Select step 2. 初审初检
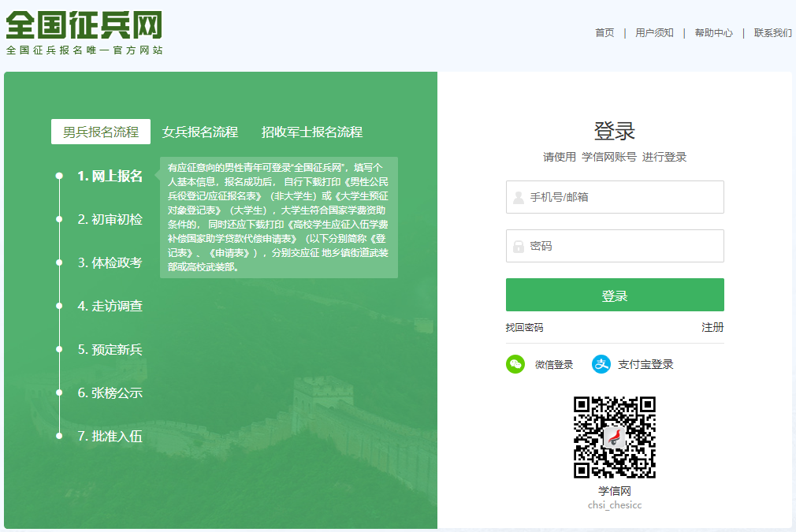Image resolution: width=796 pixels, height=532 pixels. [110, 219]
